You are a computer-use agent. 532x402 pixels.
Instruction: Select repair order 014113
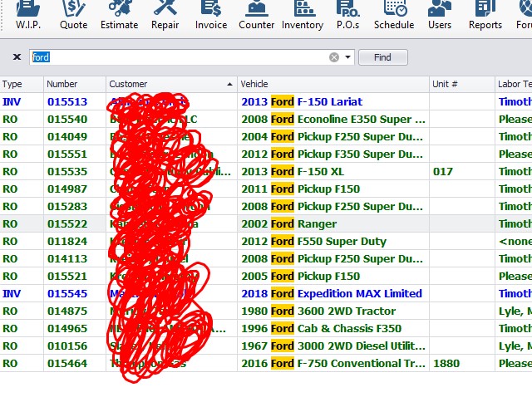[x=67, y=259]
